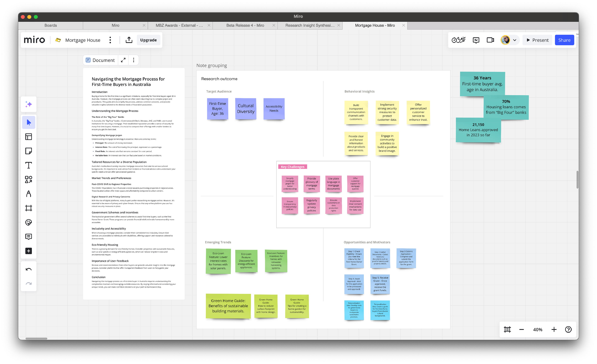Export the board via upload icon
The image size is (597, 364).
point(129,40)
